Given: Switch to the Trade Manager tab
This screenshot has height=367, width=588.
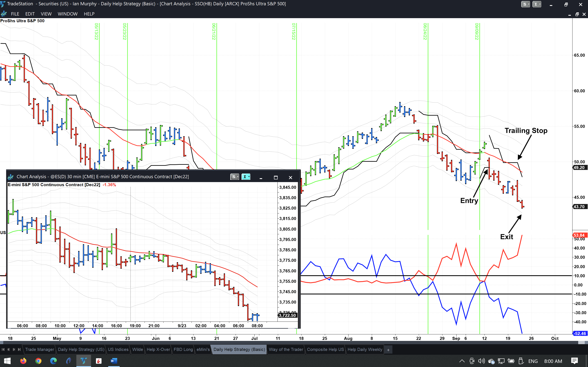Looking at the screenshot, I should click(39, 349).
